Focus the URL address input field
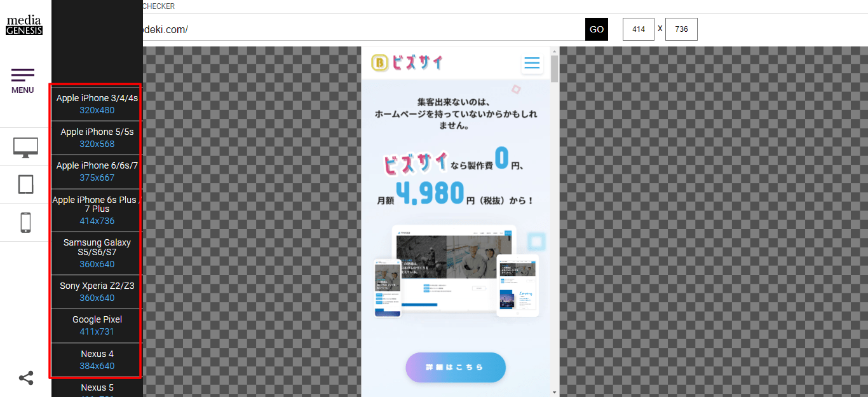The height and width of the screenshot is (397, 868). tap(364, 29)
